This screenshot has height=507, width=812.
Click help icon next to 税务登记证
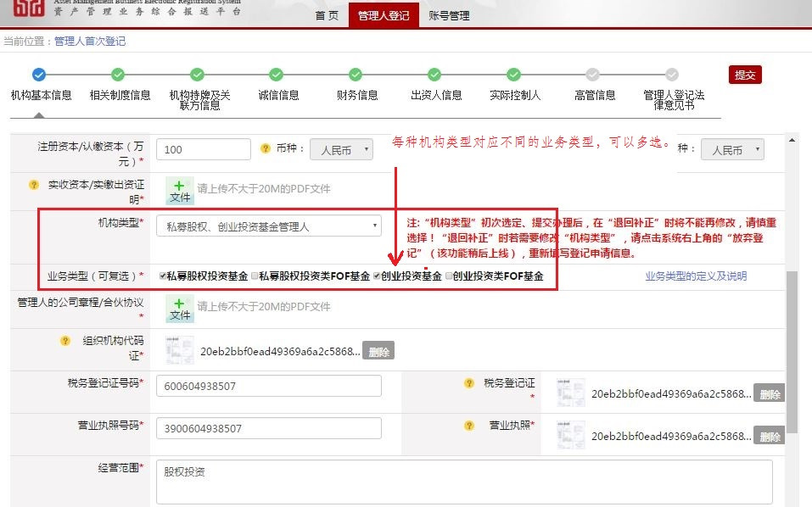point(469,383)
